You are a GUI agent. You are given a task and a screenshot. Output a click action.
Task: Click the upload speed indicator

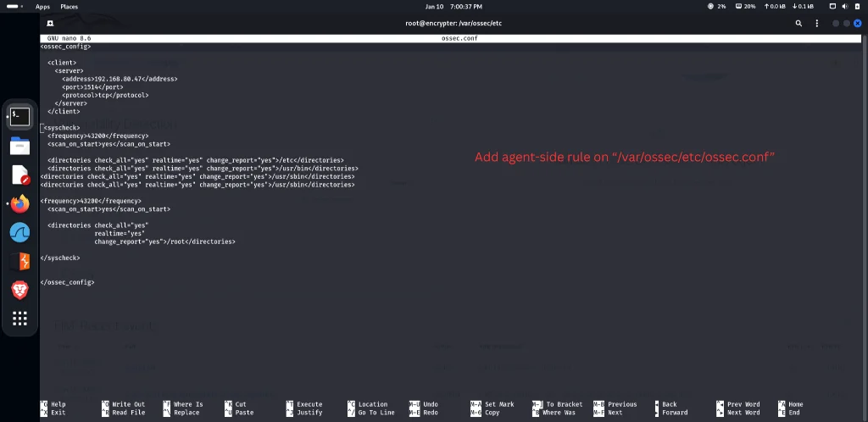pyautogui.click(x=775, y=7)
